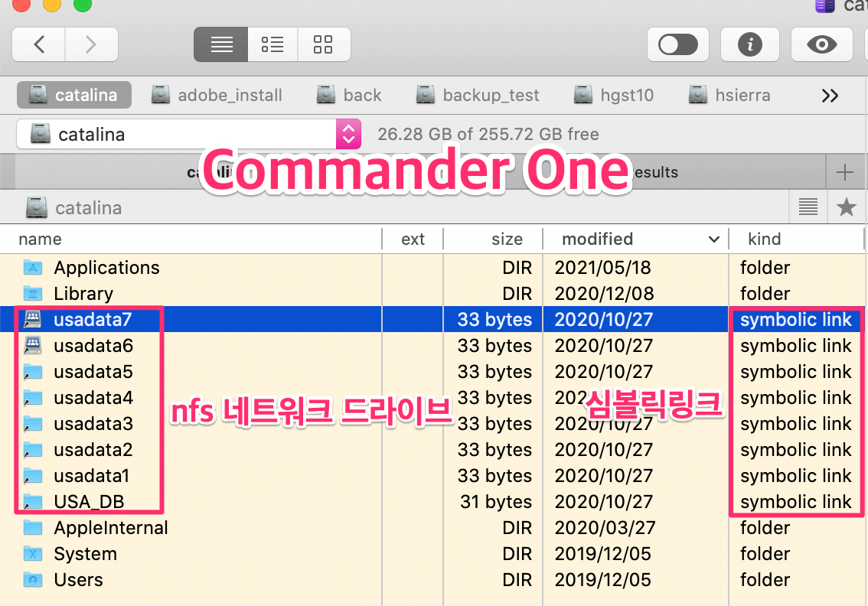Select the usadata5 symlink folder icon
The width and height of the screenshot is (868, 606).
33,371
